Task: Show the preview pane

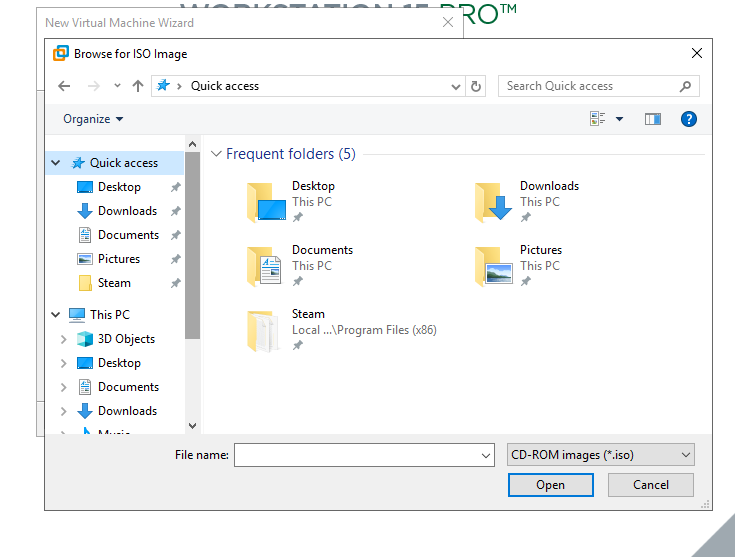Action: pyautogui.click(x=652, y=119)
